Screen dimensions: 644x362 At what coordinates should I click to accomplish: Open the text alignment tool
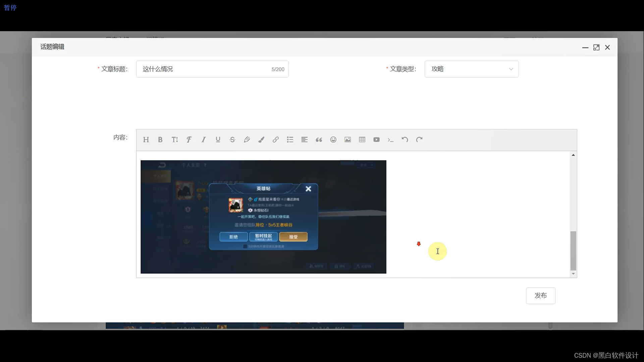click(x=305, y=140)
